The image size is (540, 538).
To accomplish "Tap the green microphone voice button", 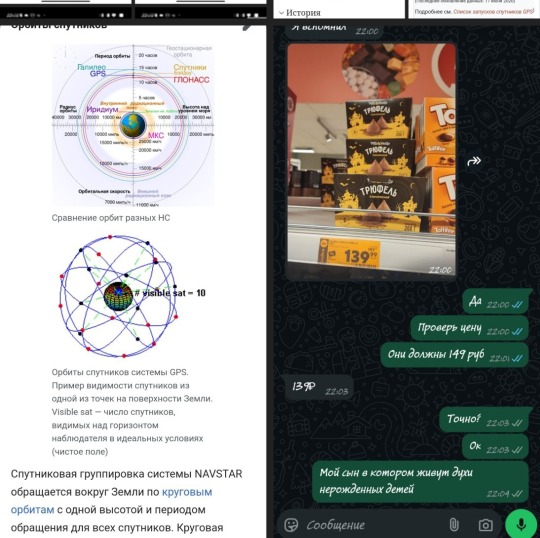I will point(521,524).
